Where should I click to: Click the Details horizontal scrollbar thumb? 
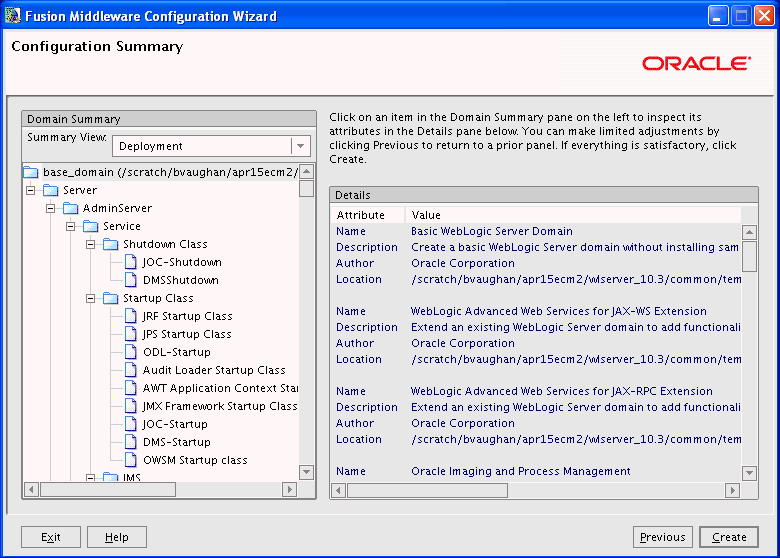[427, 491]
